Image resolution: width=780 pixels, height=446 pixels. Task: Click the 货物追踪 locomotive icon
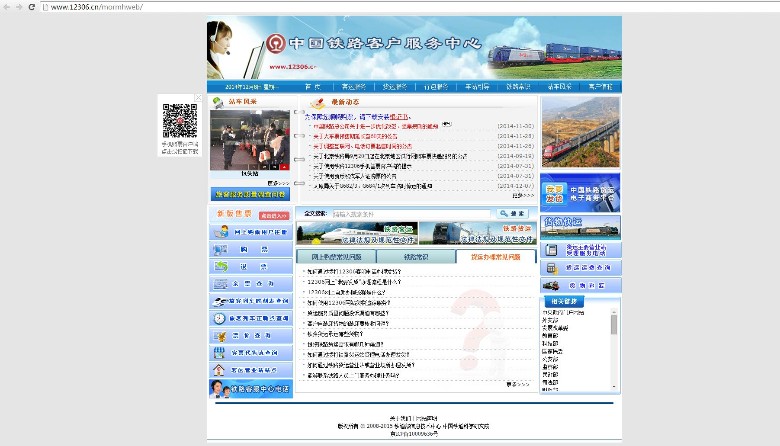(551, 285)
